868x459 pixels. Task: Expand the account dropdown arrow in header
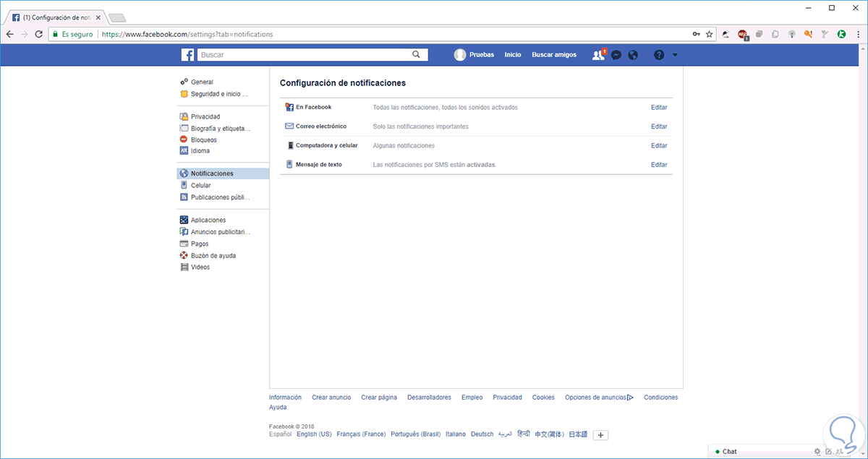point(675,55)
